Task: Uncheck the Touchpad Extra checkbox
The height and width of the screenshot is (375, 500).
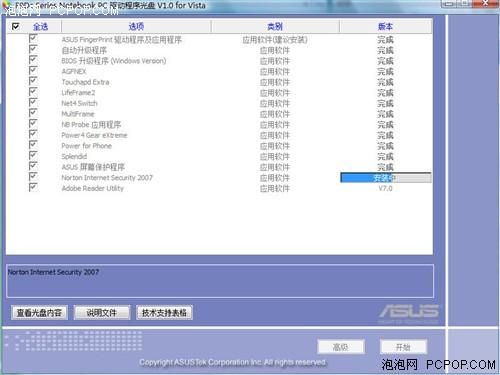Action: (33, 81)
